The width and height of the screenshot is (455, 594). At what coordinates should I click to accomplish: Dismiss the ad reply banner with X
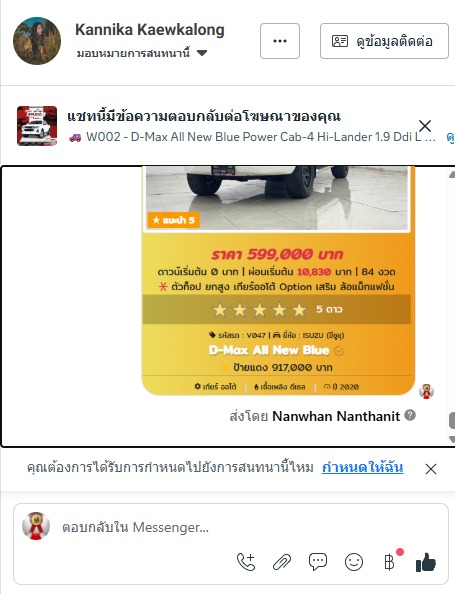tap(425, 126)
